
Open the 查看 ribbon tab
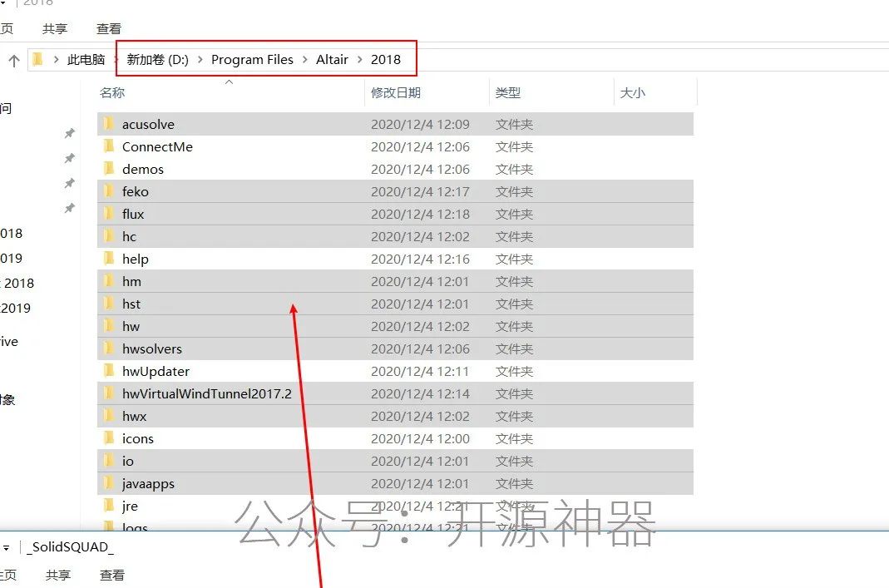coord(109,28)
